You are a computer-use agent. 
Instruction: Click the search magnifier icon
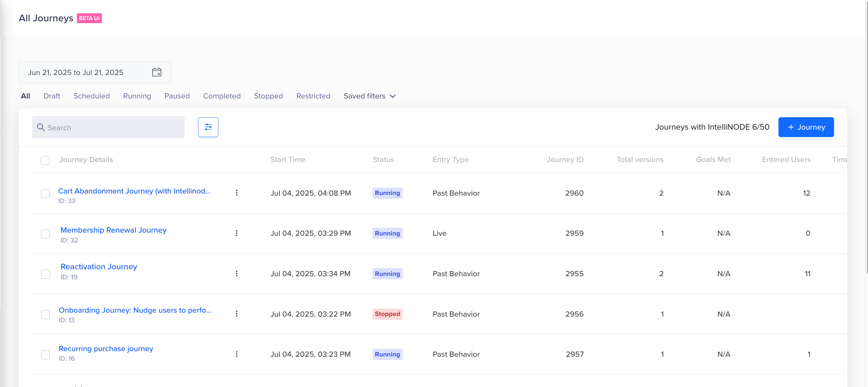pos(41,127)
